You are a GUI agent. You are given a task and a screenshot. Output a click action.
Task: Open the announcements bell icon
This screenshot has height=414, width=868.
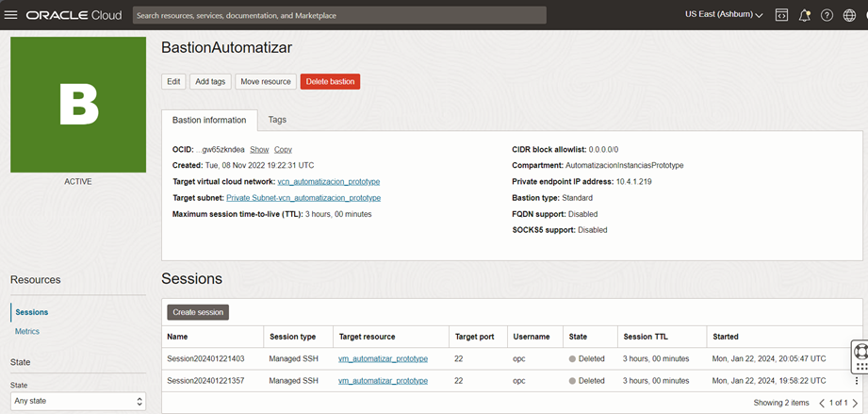tap(804, 15)
